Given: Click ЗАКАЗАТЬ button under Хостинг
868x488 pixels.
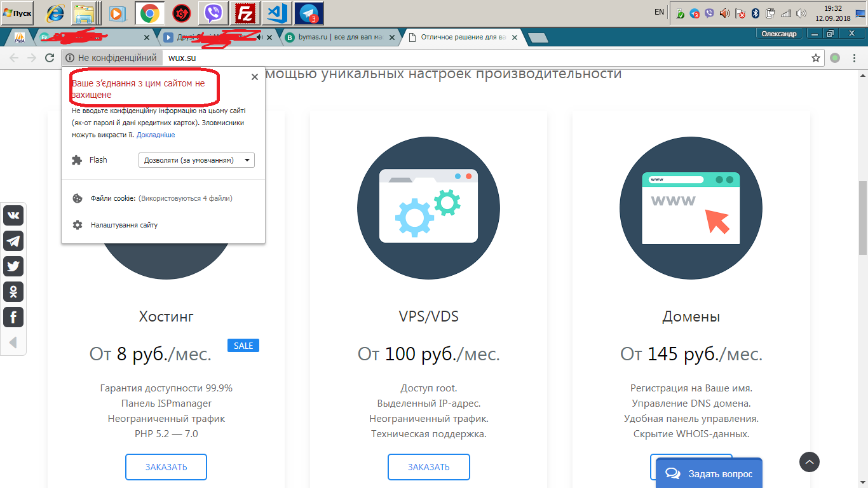Looking at the screenshot, I should pos(166,467).
